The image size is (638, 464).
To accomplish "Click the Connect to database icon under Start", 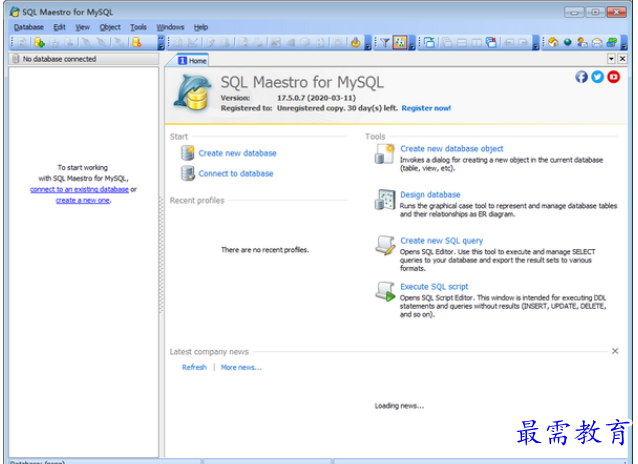I will tap(188, 173).
